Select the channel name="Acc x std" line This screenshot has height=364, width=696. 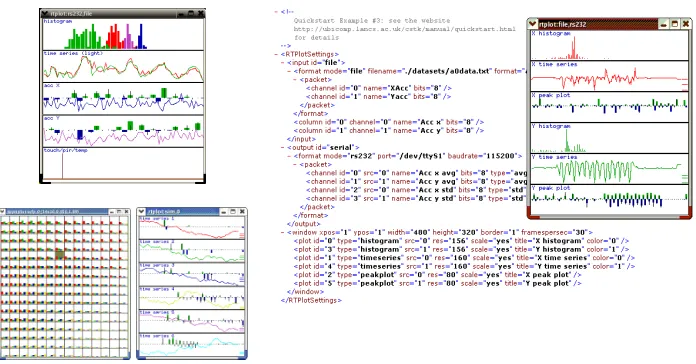415,190
